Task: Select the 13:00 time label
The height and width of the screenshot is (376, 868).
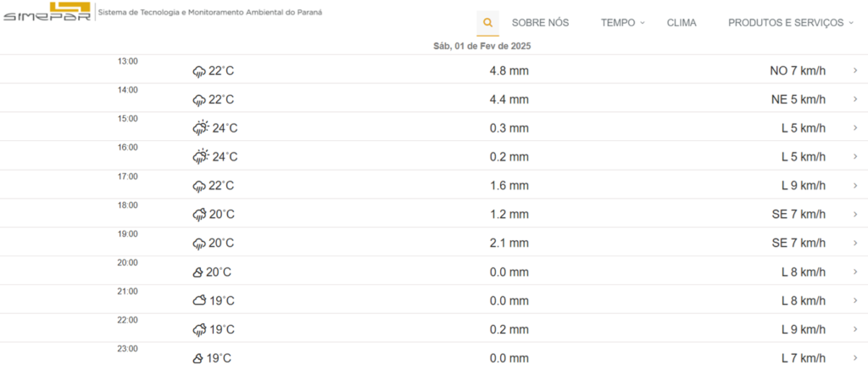Action: (x=127, y=61)
